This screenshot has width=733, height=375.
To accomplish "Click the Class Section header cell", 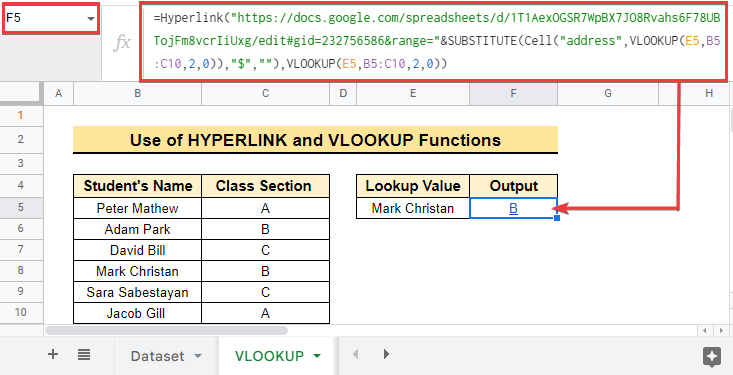I will pyautogui.click(x=266, y=186).
